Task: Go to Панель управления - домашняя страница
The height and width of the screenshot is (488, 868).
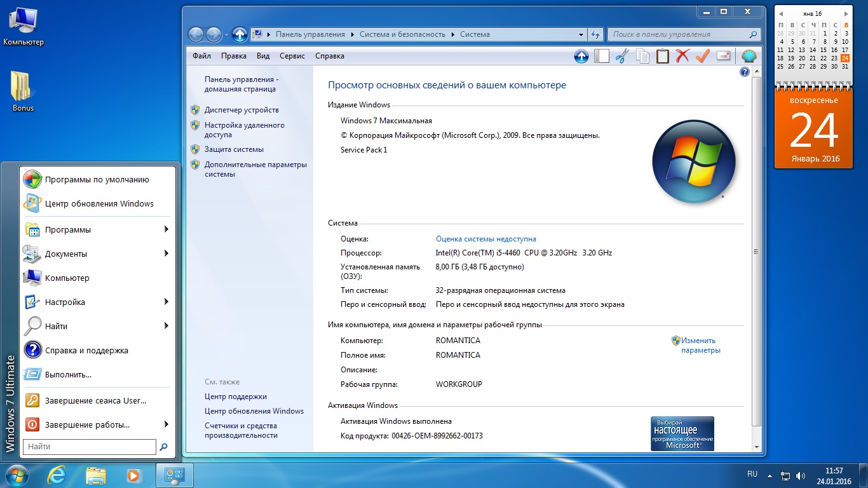Action: (241, 84)
